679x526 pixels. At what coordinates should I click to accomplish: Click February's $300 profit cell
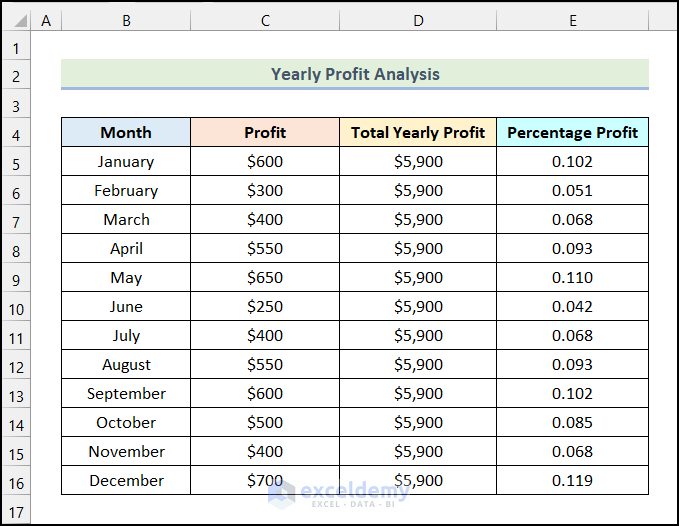pos(265,191)
